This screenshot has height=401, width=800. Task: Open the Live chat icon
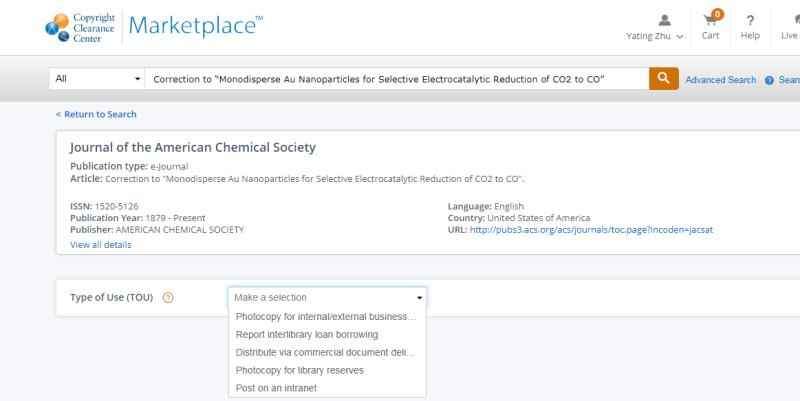point(790,20)
